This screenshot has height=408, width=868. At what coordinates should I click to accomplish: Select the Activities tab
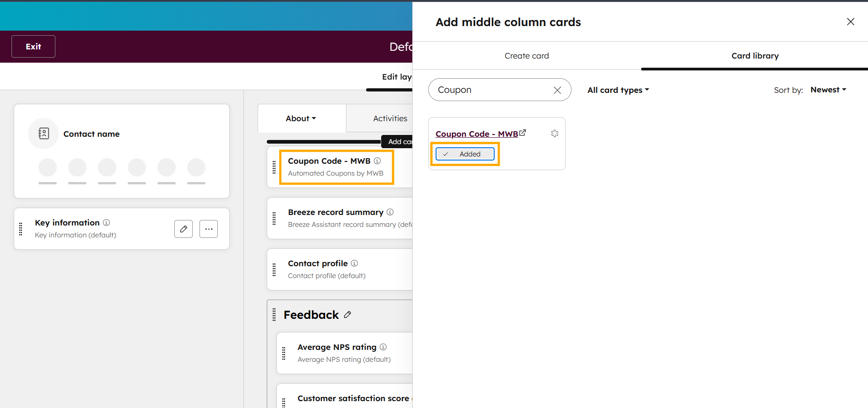pyautogui.click(x=390, y=118)
